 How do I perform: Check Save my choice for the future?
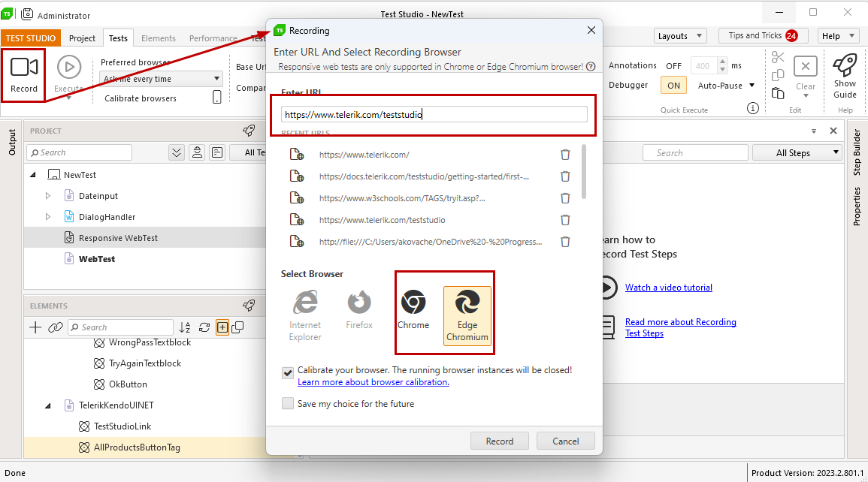pos(287,403)
